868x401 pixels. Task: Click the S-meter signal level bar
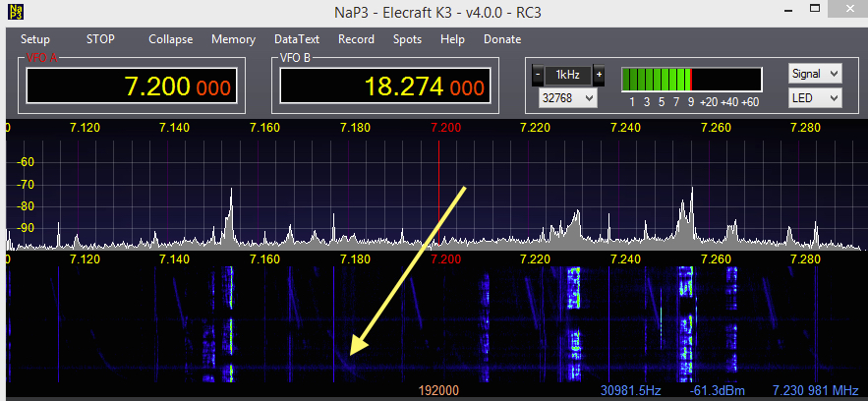pos(692,80)
